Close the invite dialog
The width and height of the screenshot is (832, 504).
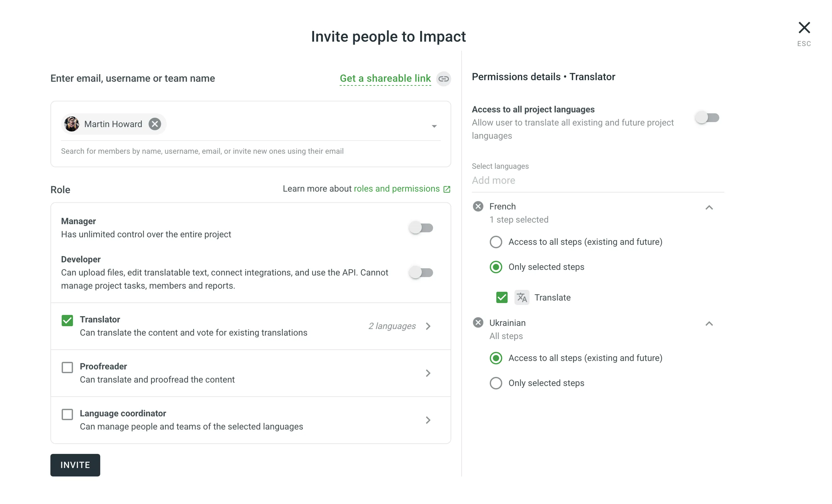click(804, 28)
